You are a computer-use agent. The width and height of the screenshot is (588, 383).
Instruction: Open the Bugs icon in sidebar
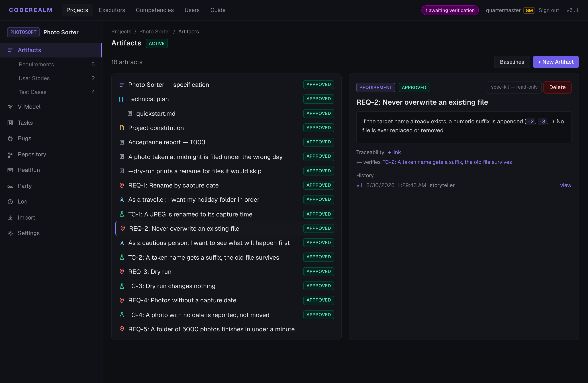(10, 139)
